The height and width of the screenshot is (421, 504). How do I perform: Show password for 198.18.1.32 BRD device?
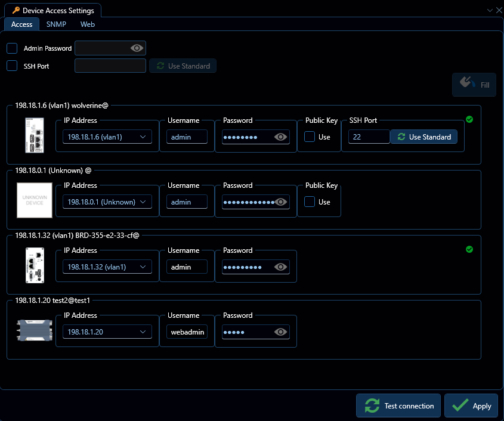click(280, 267)
